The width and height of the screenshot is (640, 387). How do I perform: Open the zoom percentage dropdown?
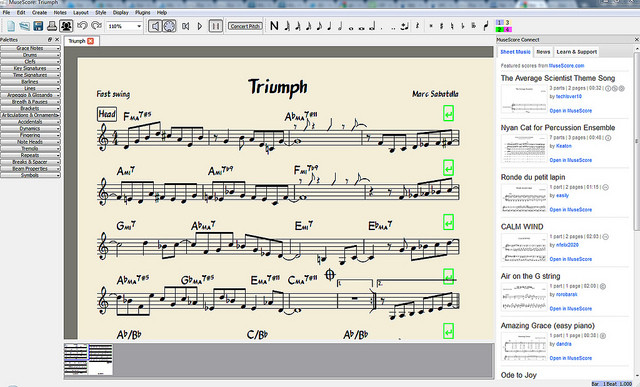(x=139, y=26)
